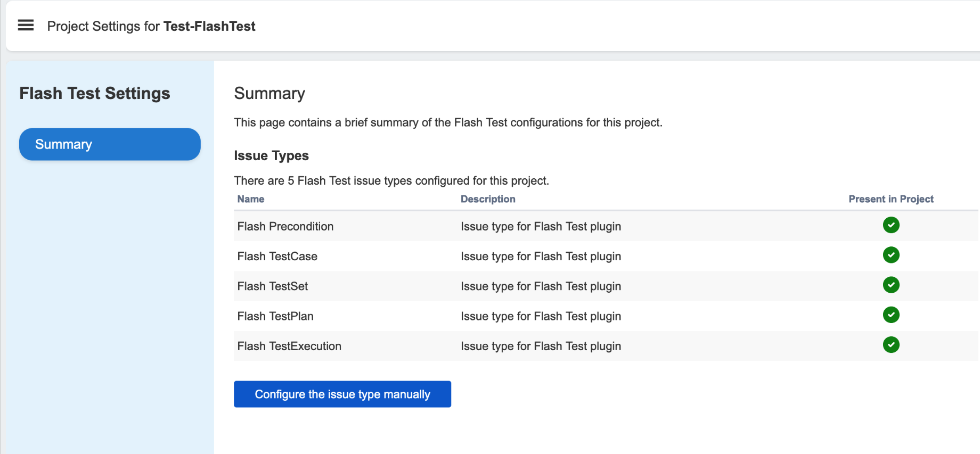
Task: Click the Flash Precondition green check icon
Action: coord(891,225)
